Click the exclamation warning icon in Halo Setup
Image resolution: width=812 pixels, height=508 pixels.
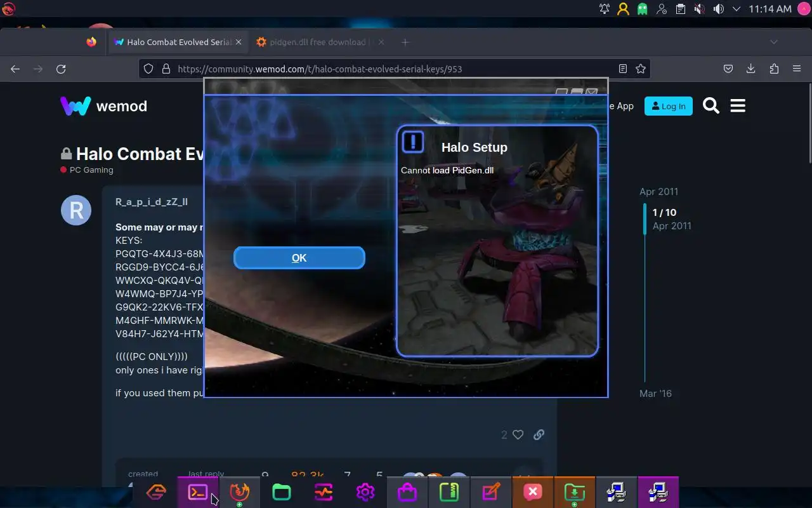click(x=413, y=142)
